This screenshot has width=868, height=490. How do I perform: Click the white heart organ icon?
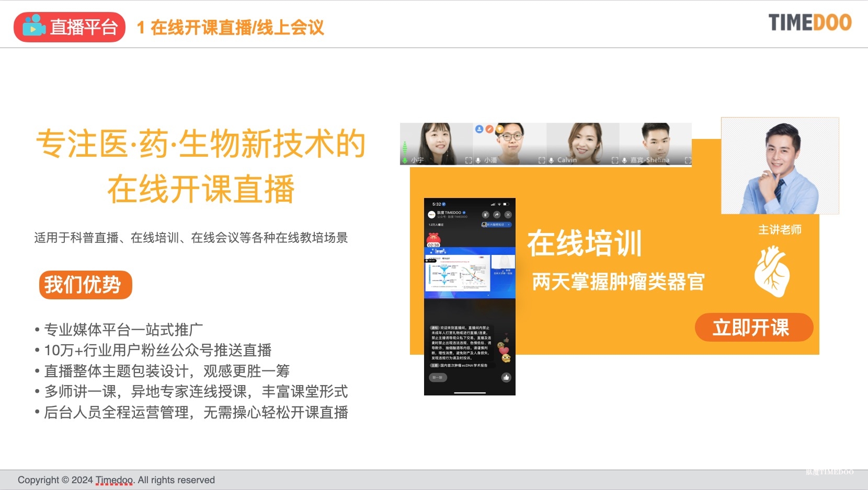click(772, 272)
